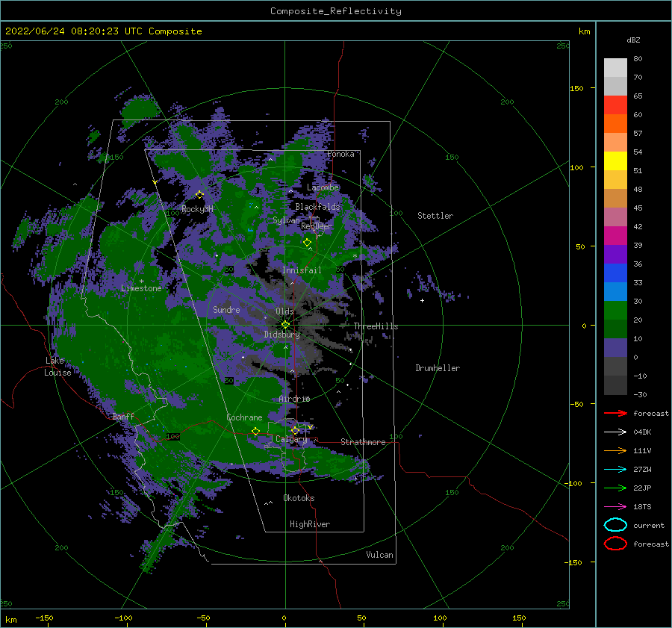Click the cyan 27ZW arrow icon
Viewport: 672px width, 628px height.
(x=615, y=470)
